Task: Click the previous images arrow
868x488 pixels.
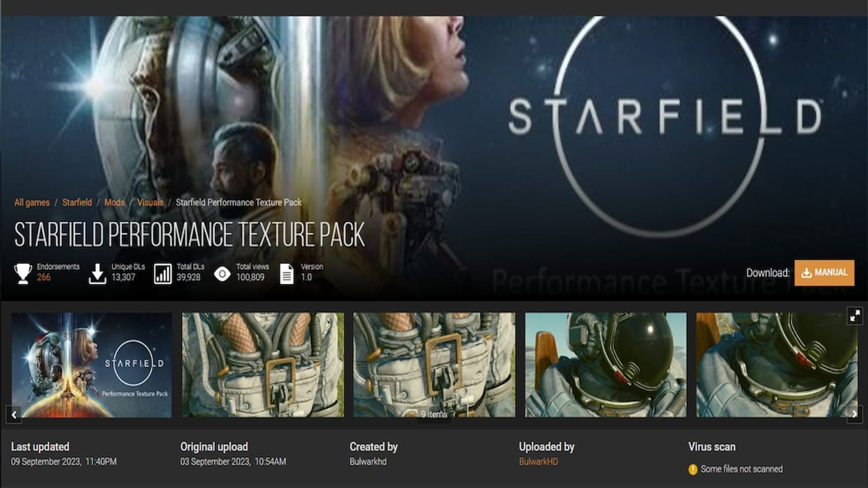Action: point(13,414)
